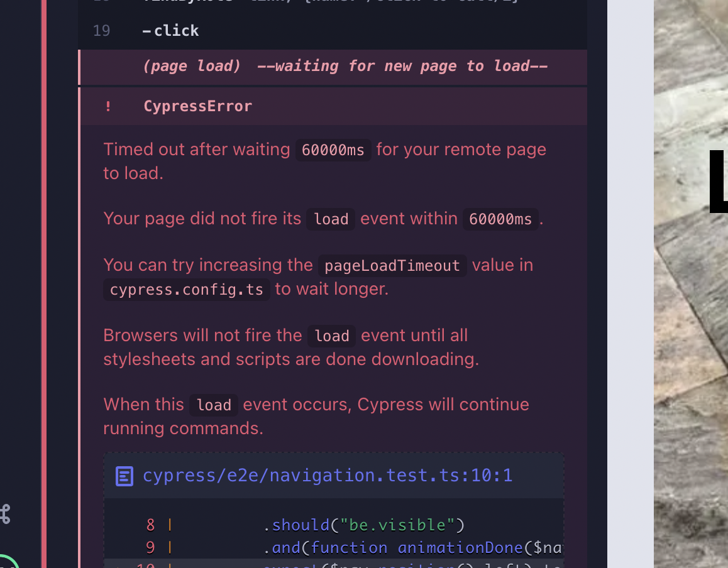Viewport: 728px width, 568px height.
Task: Click the pageLoadTimeout code label
Action: [392, 265]
